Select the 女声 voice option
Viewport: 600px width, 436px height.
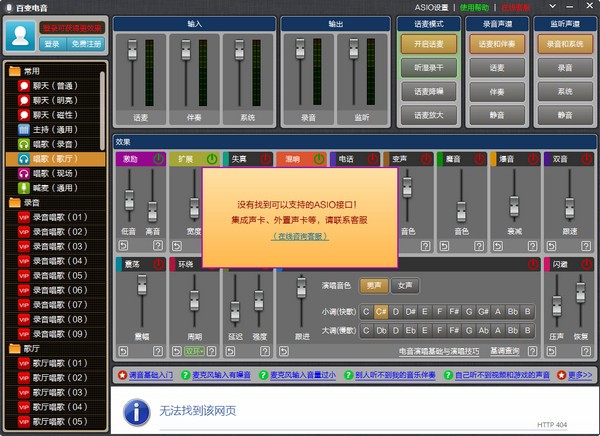point(404,285)
